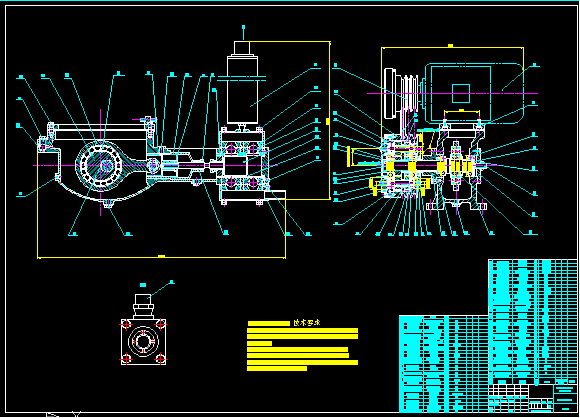Pick the top-left bolt of the square flange
Screen dimensions: 580x418
[x=126, y=325]
